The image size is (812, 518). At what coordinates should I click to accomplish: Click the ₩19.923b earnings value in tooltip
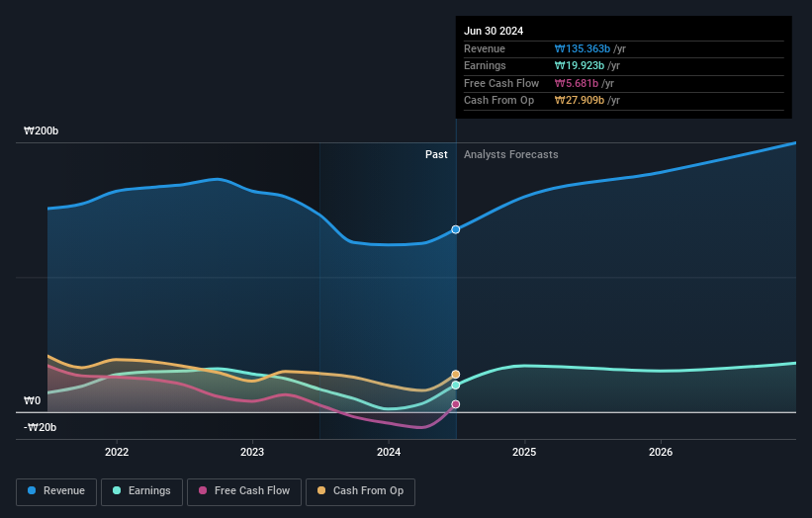point(580,65)
